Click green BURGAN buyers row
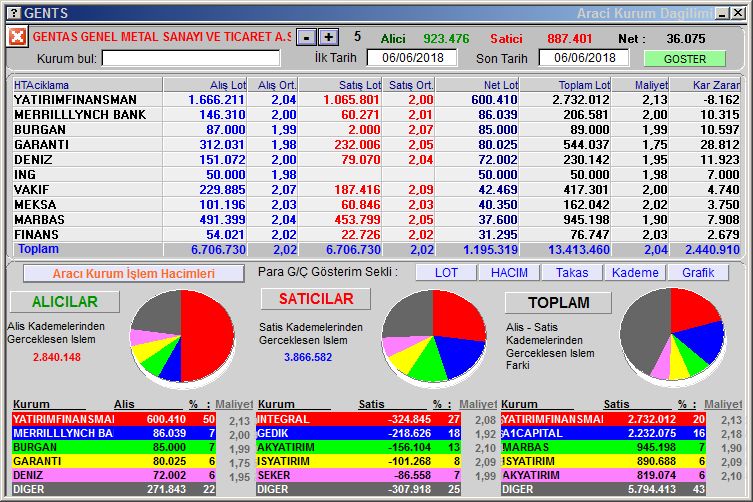753x502 pixels. [x=114, y=447]
